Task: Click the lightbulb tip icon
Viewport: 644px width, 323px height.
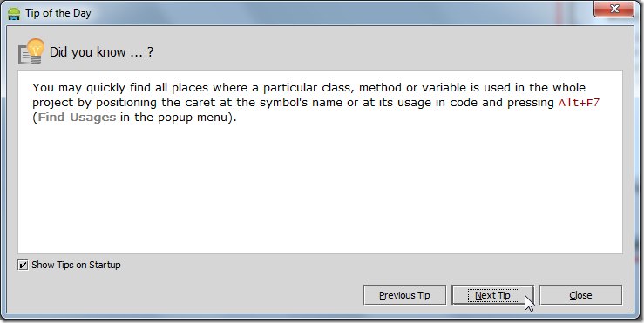Action: (31, 51)
